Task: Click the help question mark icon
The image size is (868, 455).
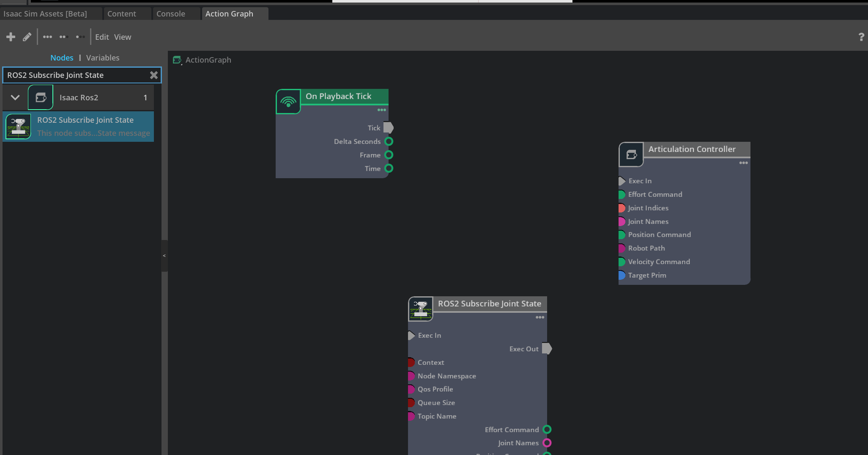Action: (x=861, y=37)
